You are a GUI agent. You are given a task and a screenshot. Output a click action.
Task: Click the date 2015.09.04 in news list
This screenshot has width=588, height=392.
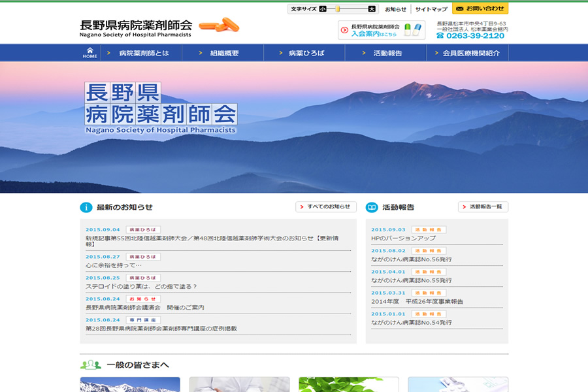(103, 229)
